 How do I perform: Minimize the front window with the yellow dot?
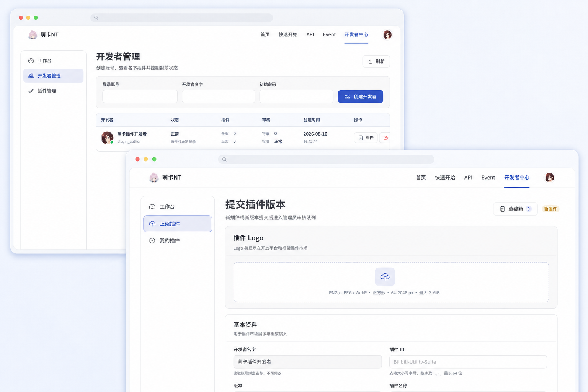[146, 159]
